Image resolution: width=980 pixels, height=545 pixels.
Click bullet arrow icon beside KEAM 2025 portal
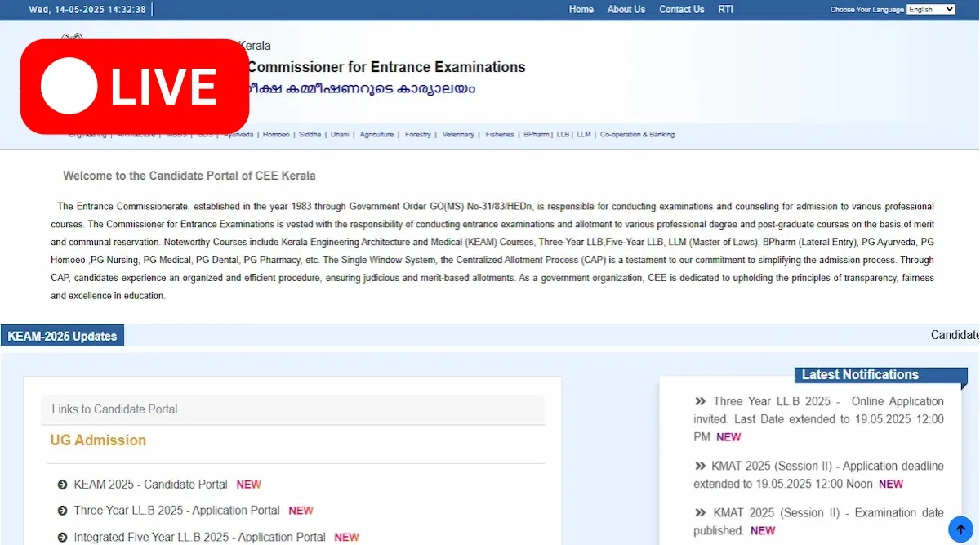tap(63, 485)
